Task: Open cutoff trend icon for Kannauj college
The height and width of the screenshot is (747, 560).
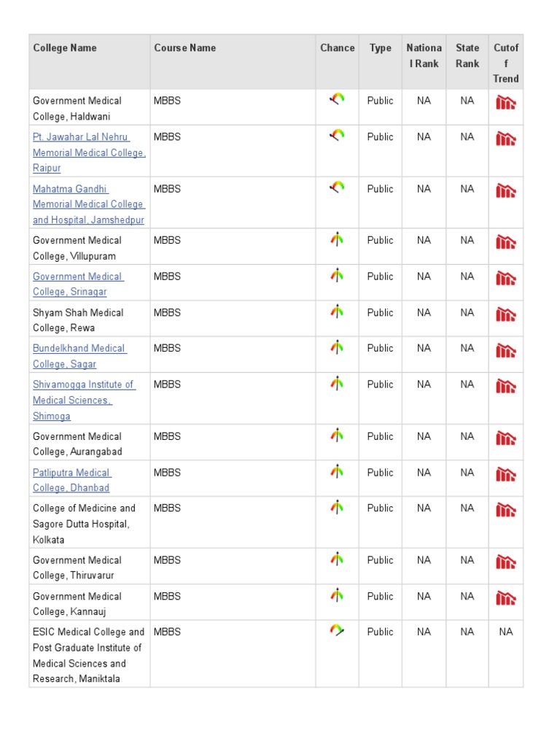Action: pos(506,598)
